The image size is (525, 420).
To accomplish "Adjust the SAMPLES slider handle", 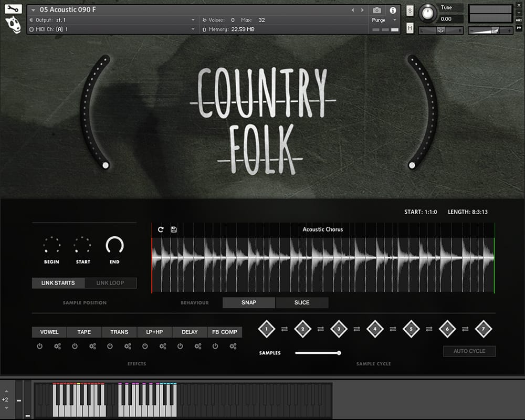I will coord(339,353).
